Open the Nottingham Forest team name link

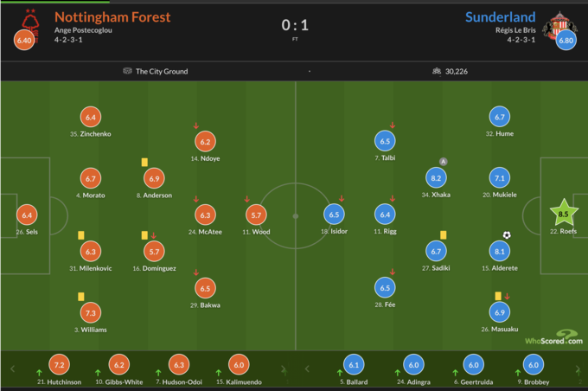click(112, 17)
